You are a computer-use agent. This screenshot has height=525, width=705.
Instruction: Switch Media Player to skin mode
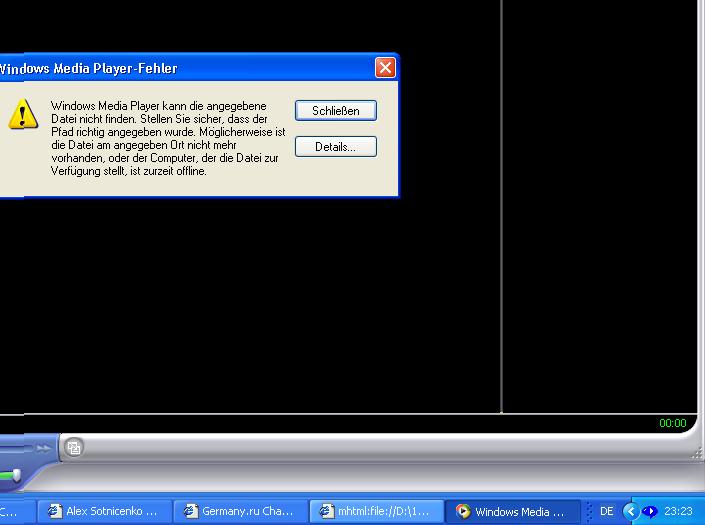point(74,447)
